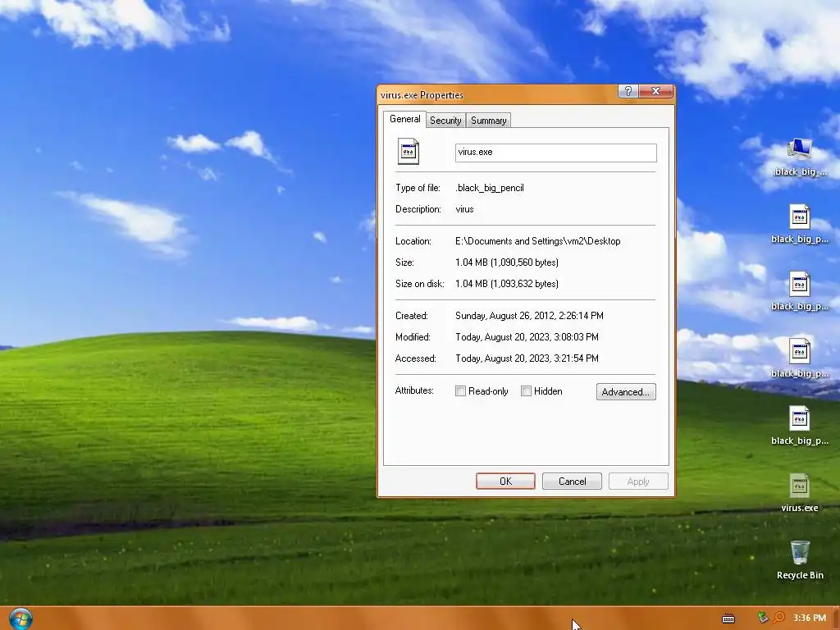This screenshot has height=630, width=840.
Task: Enable the Read-only attribute checkbox
Action: click(460, 391)
